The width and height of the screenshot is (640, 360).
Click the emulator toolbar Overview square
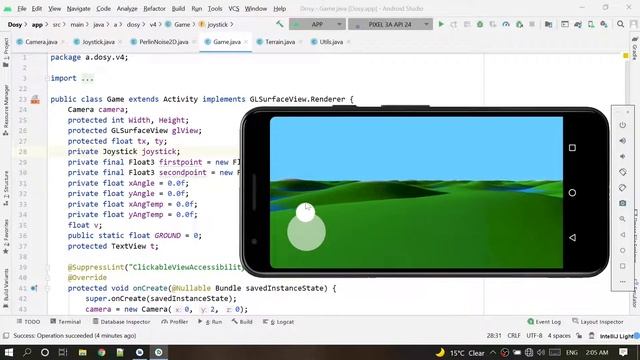622,266
